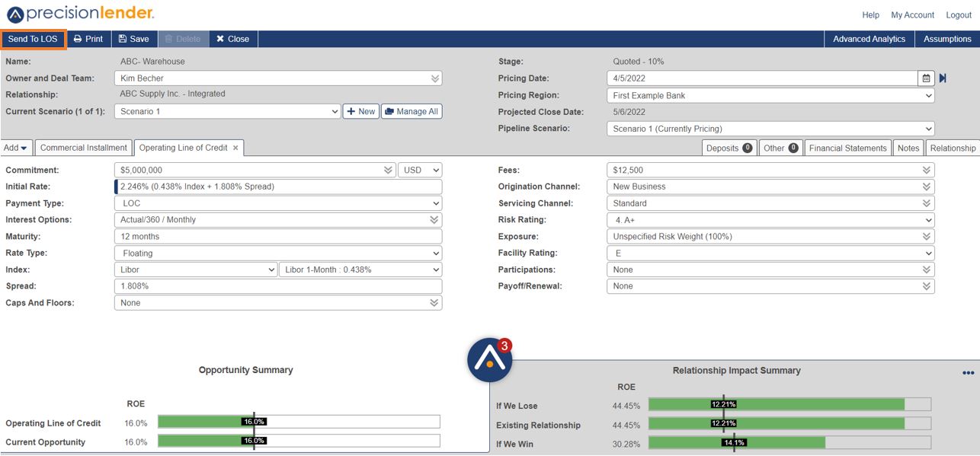Screen dimensions: 980x456
Task: Click the Help link
Action: (x=870, y=15)
